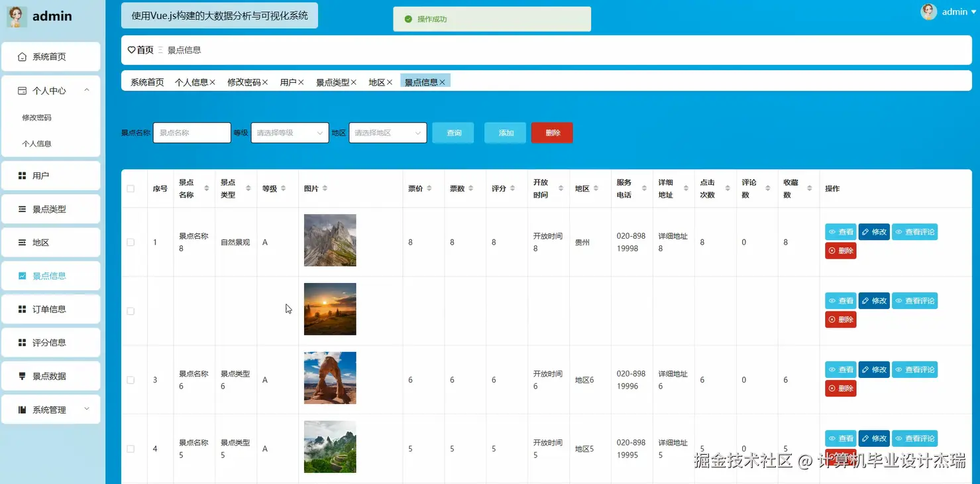980x484 pixels.
Task: Click the list icon beside 景点类型
Action: [22, 209]
